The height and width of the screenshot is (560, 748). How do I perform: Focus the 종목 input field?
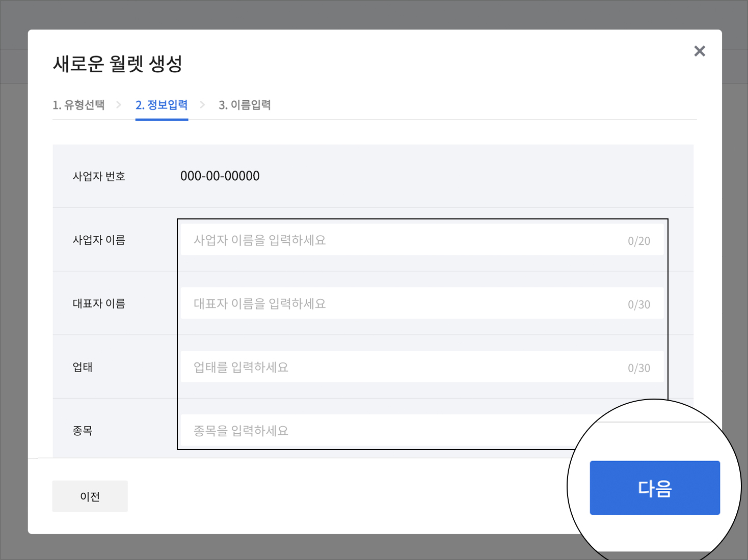[377, 431]
